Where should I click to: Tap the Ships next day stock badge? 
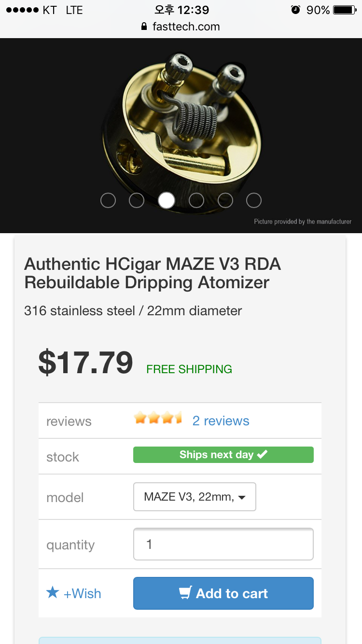223,455
